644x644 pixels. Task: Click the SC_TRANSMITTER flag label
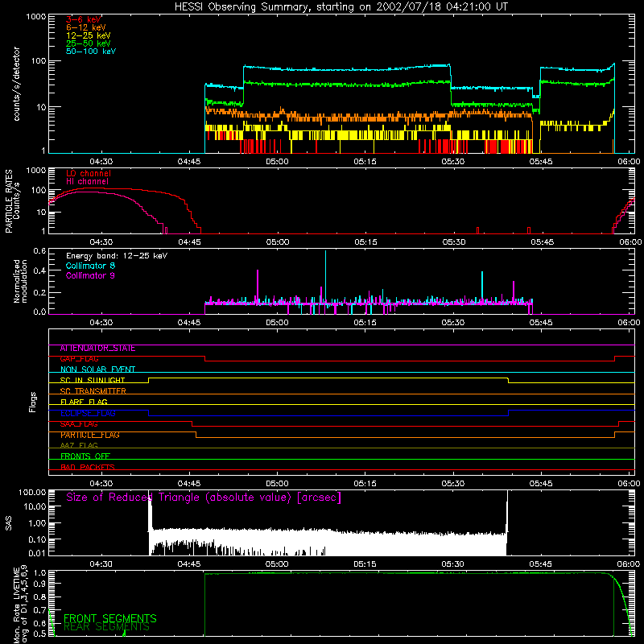[x=93, y=391]
